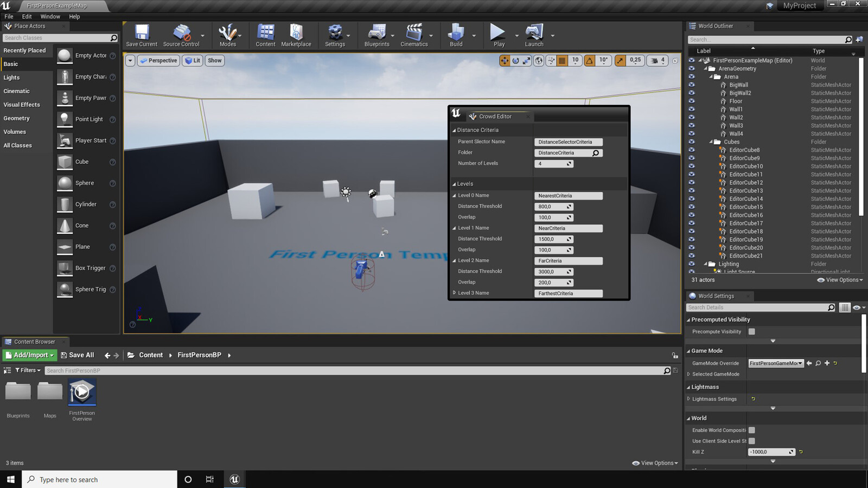
Task: Click the green Add/Import button
Action: click(29, 355)
